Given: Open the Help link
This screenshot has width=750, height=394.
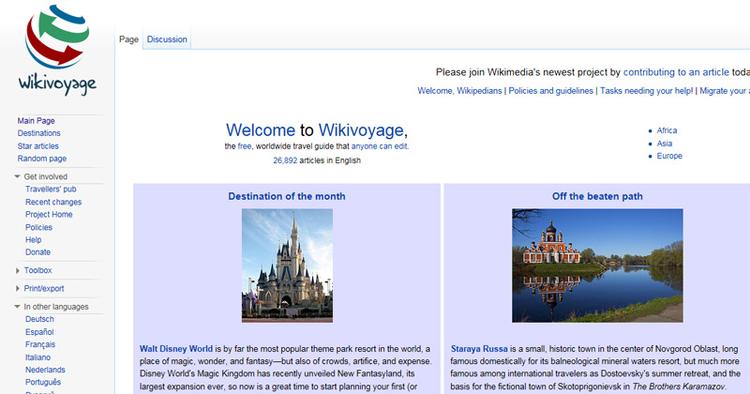Looking at the screenshot, I should click(33, 240).
